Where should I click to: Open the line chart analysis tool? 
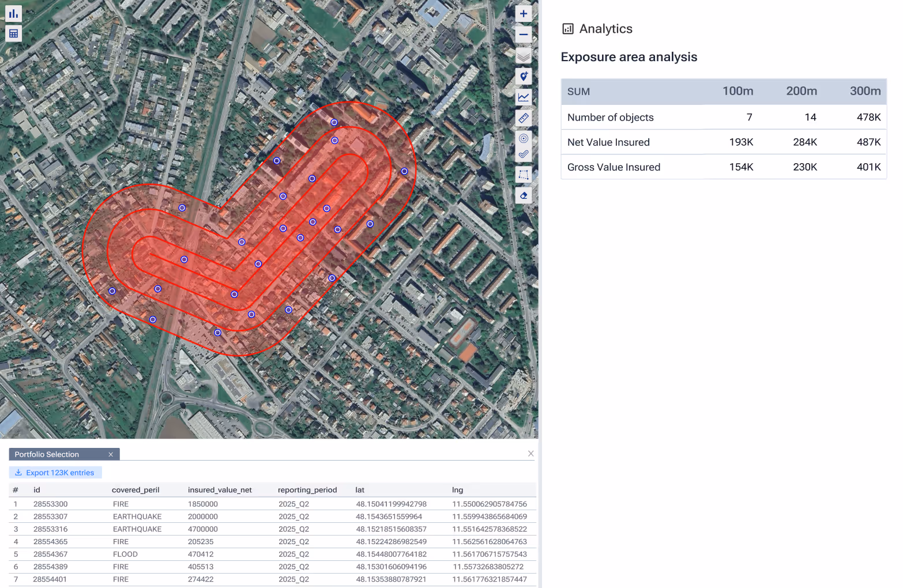(523, 97)
